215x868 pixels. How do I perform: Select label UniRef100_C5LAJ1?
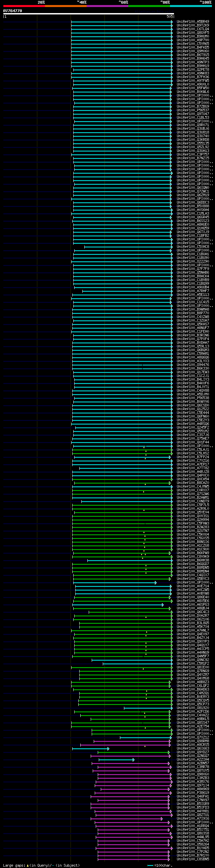[193, 450]
